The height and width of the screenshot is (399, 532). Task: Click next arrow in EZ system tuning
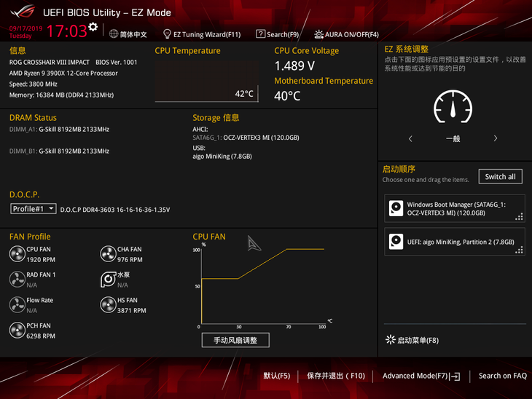[496, 138]
